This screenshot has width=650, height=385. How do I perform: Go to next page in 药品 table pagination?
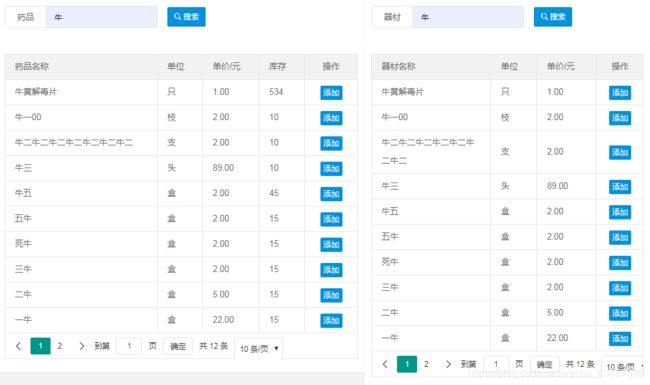point(82,346)
